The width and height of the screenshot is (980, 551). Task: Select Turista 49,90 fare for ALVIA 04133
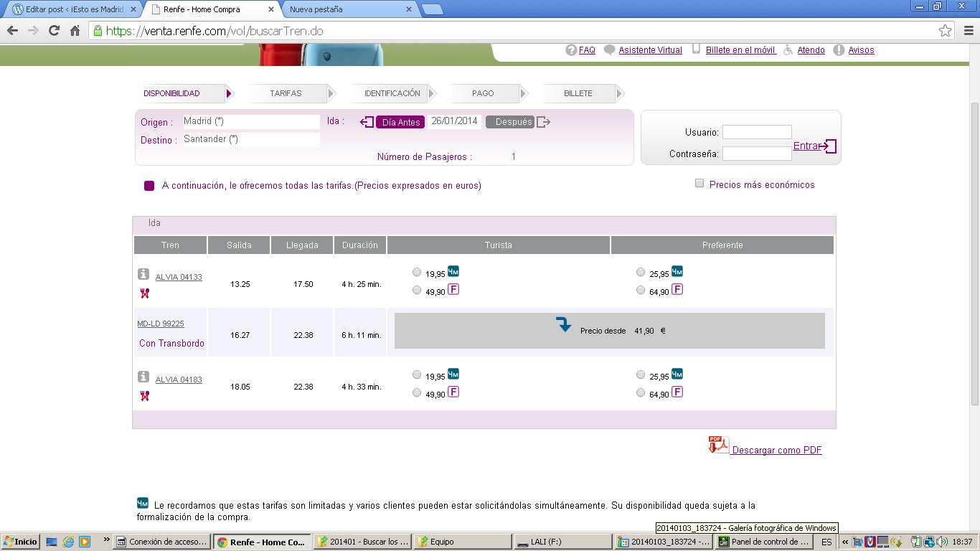click(417, 290)
